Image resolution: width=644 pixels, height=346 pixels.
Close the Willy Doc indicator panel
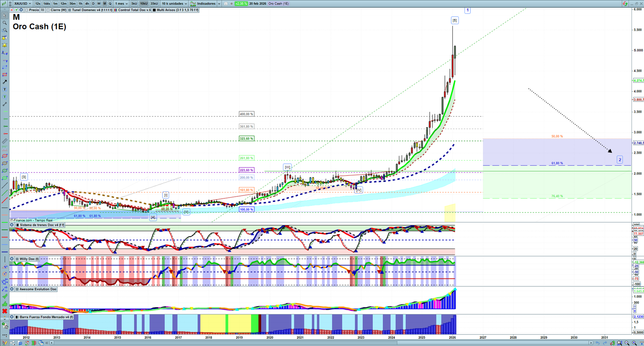point(12,259)
